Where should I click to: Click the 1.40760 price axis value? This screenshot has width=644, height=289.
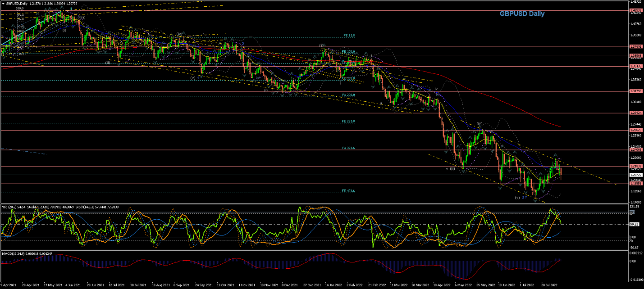click(x=636, y=24)
